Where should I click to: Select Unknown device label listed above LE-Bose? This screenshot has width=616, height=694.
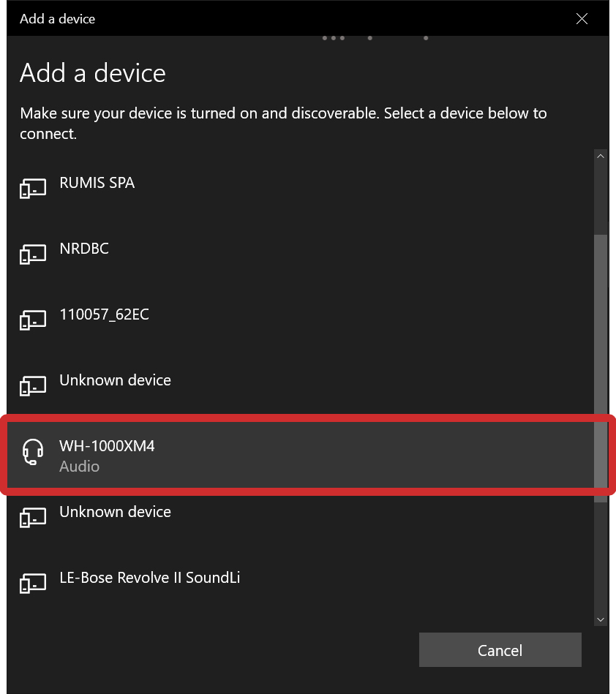pos(115,512)
